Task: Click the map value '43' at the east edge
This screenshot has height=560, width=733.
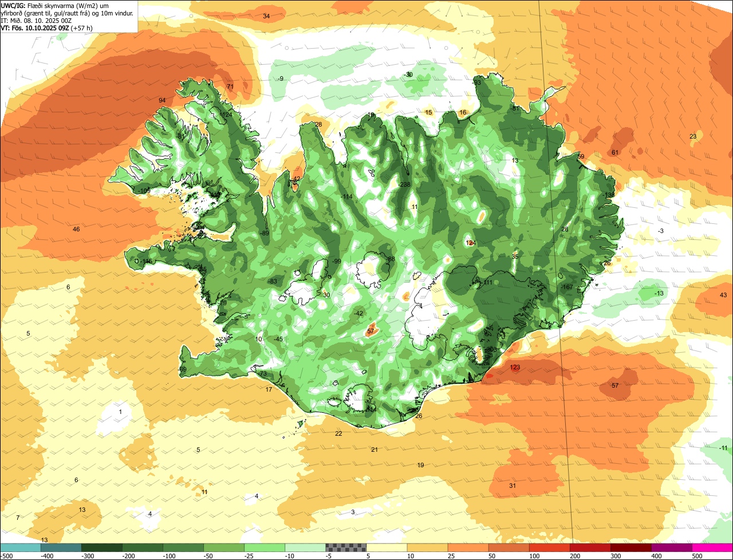Action: click(723, 295)
